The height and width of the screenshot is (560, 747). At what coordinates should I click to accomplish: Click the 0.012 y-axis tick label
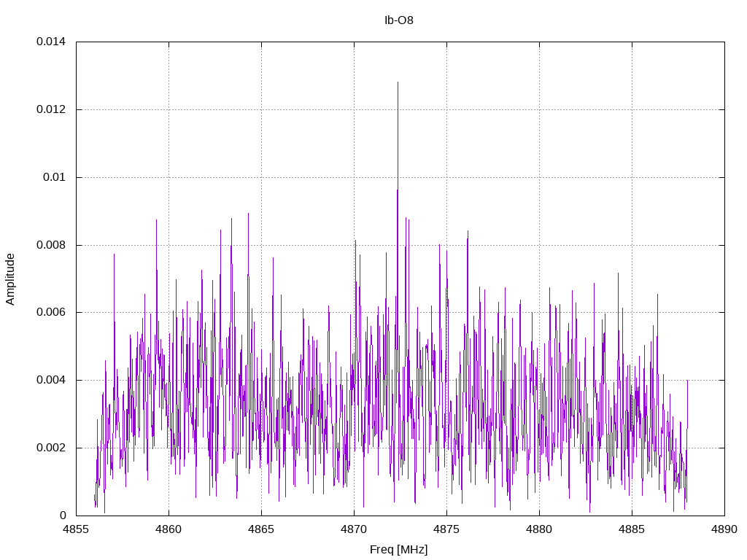point(51,109)
